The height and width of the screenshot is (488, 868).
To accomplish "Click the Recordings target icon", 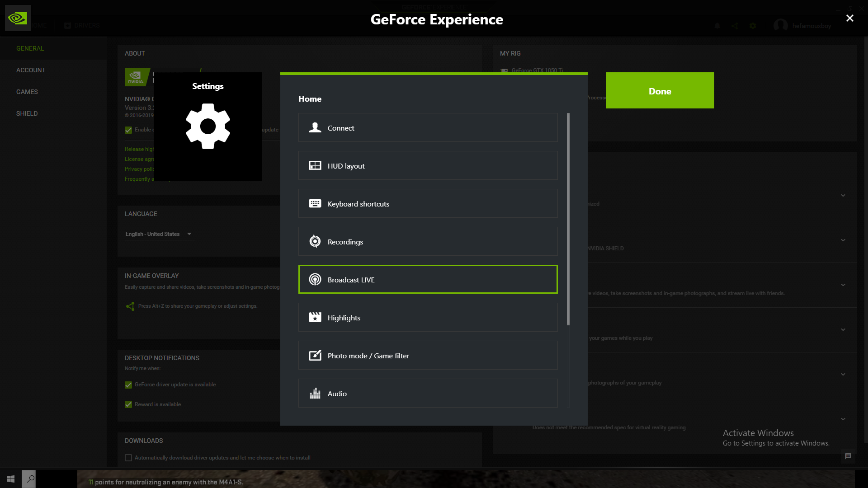I will tap(315, 242).
